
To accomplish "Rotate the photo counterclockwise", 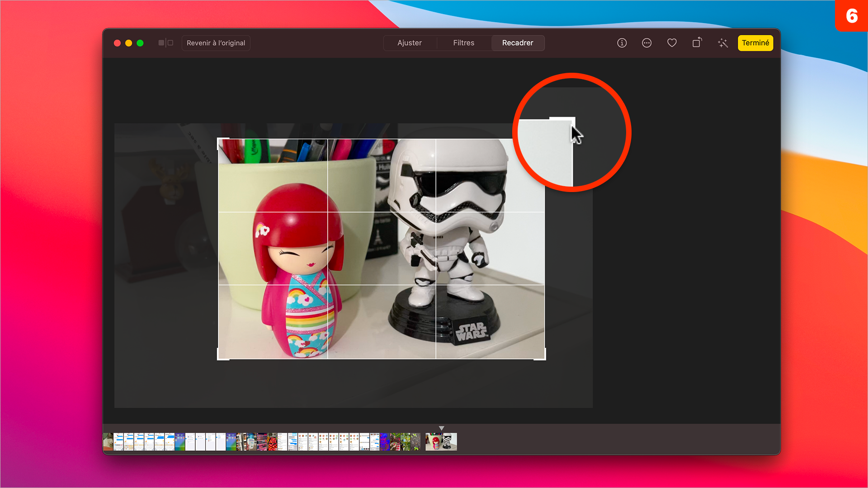I will coord(697,43).
